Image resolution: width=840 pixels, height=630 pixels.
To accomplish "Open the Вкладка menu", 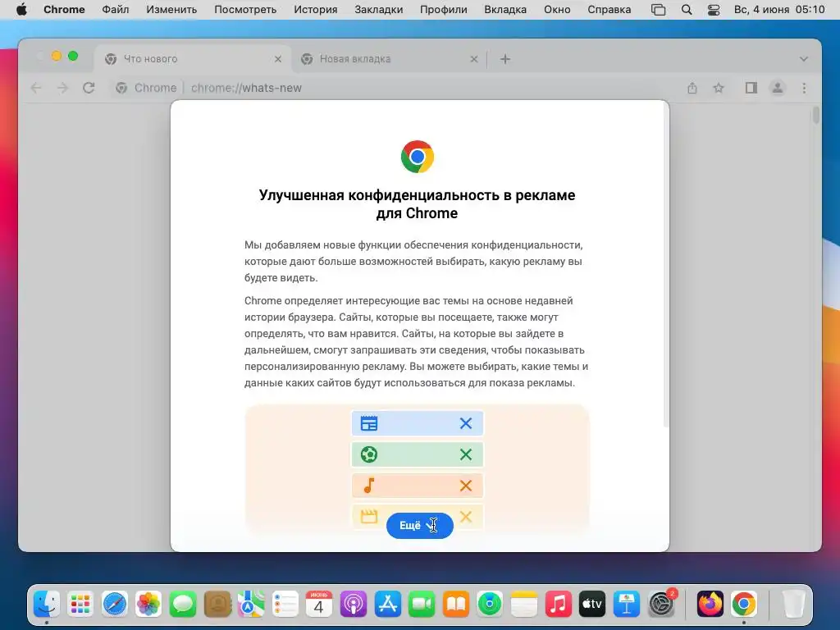I will pos(505,10).
